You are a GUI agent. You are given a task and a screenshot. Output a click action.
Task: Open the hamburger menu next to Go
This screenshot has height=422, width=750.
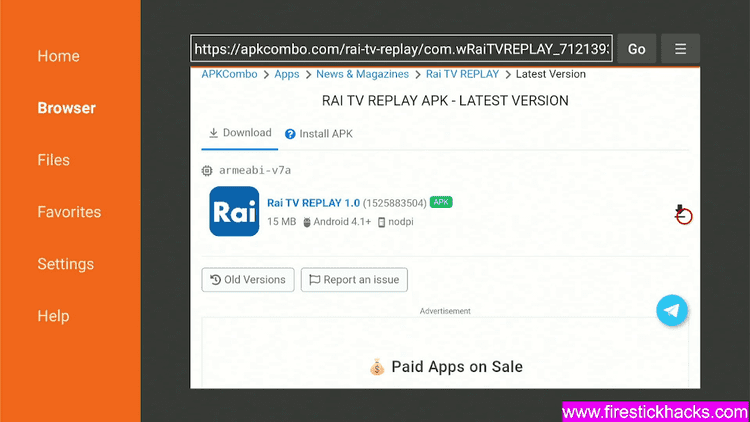click(x=680, y=49)
